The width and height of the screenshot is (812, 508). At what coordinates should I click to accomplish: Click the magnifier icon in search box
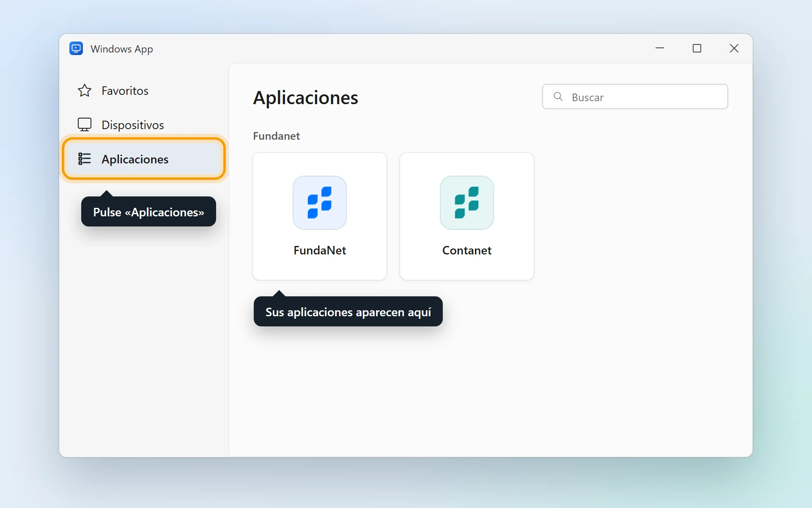558,97
